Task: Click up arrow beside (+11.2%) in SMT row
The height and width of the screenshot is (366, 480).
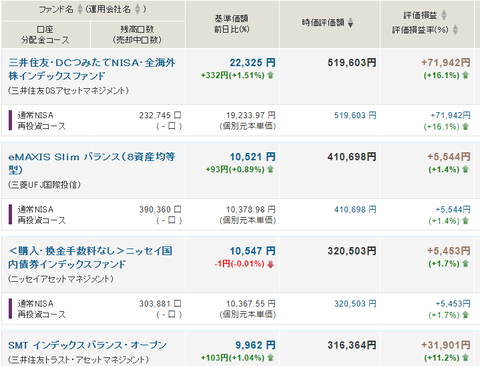Action: (x=465, y=358)
